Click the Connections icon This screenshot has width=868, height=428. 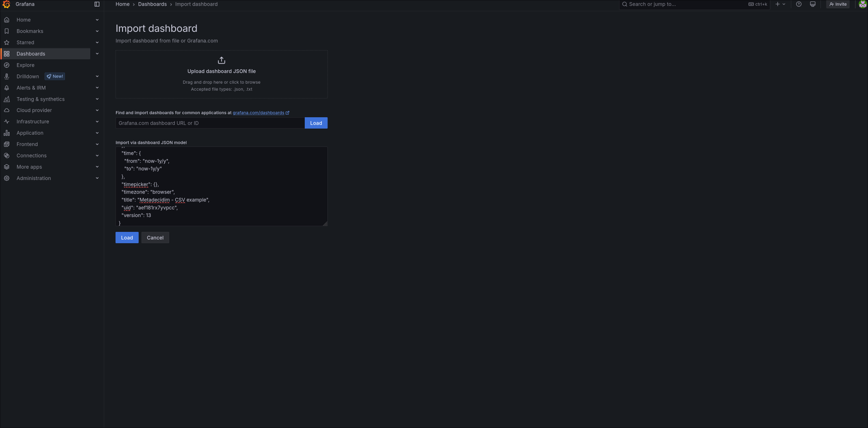click(7, 156)
